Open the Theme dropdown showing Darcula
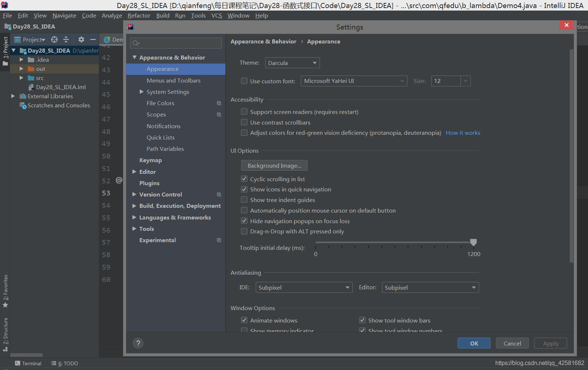This screenshot has width=588, height=370. point(293,63)
